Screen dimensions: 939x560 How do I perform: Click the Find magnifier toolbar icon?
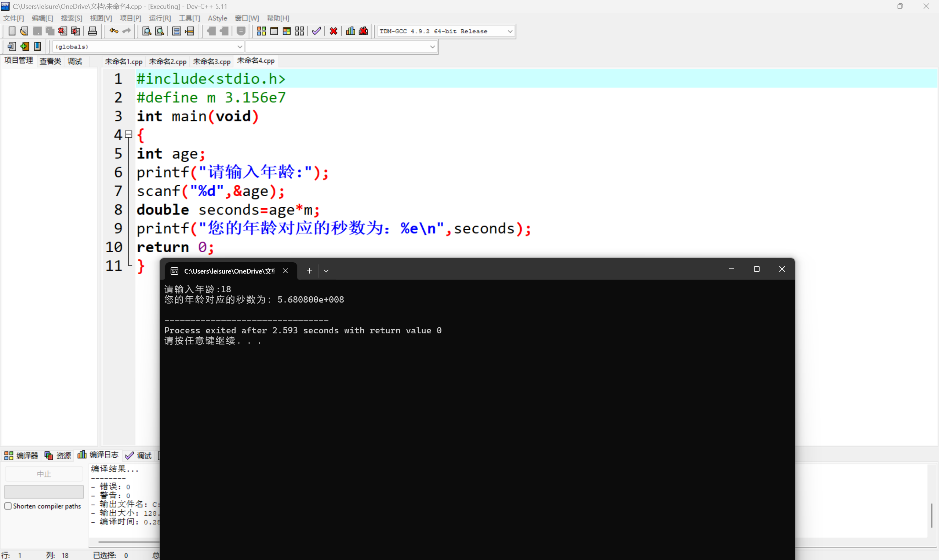coord(146,31)
